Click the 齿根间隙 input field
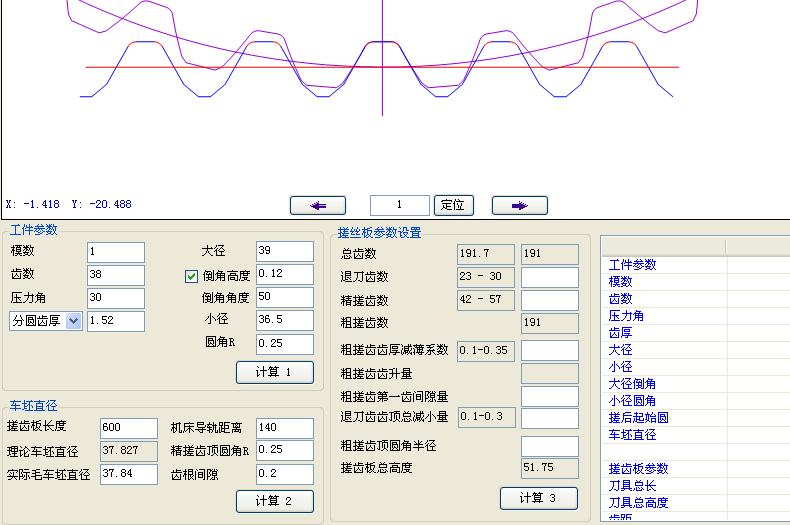Screen dimensions: 790x525 284,474
